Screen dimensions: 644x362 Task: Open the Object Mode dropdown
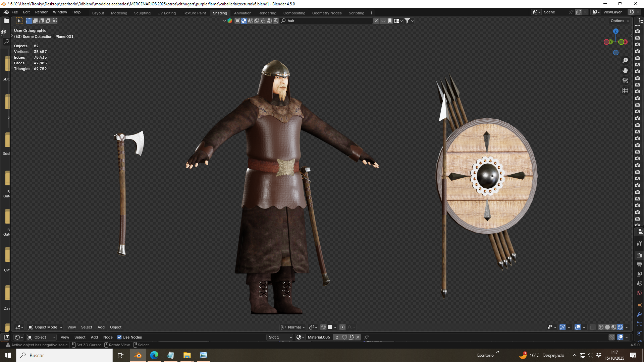[45, 327]
